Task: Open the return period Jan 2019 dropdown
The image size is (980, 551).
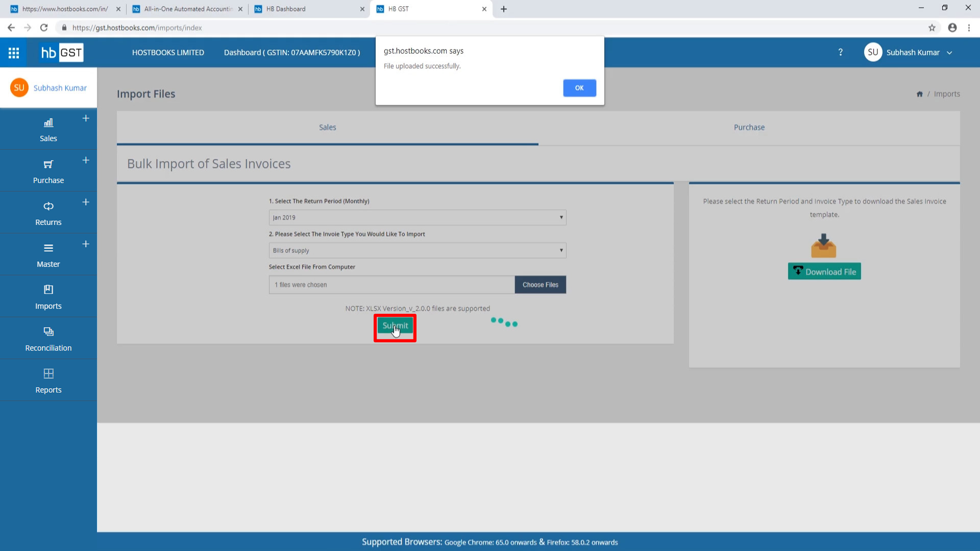Action: (x=417, y=217)
